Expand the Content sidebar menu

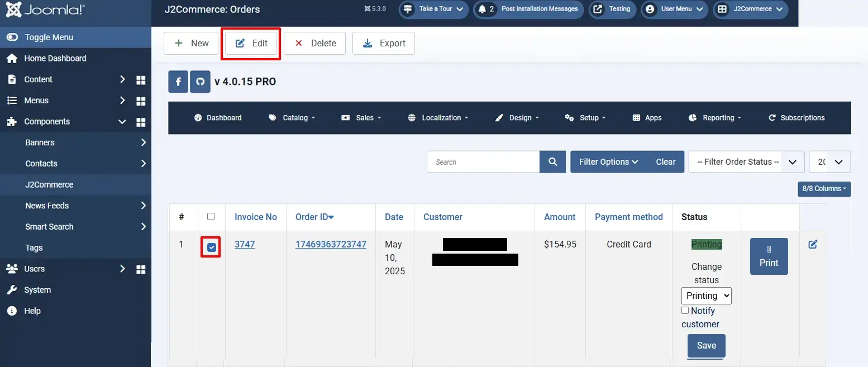point(122,79)
